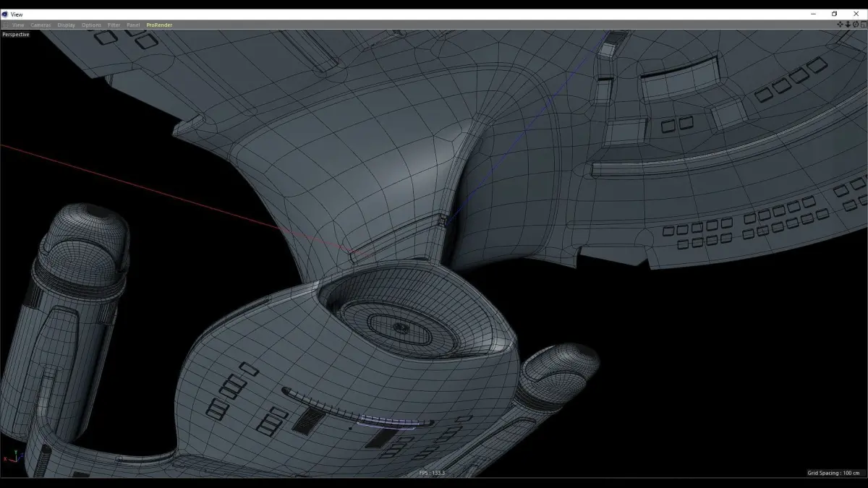868x488 pixels.
Task: Minimize the View window
Action: pyautogui.click(x=814, y=14)
